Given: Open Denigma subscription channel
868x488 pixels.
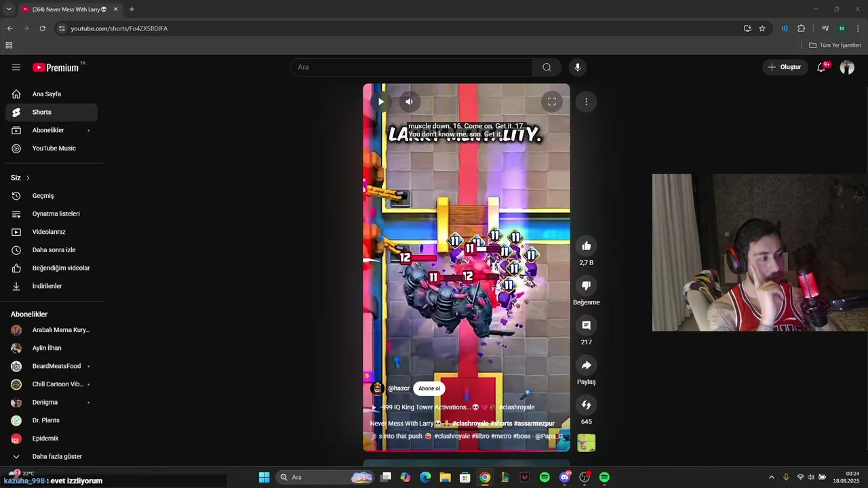Looking at the screenshot, I should (x=52, y=403).
